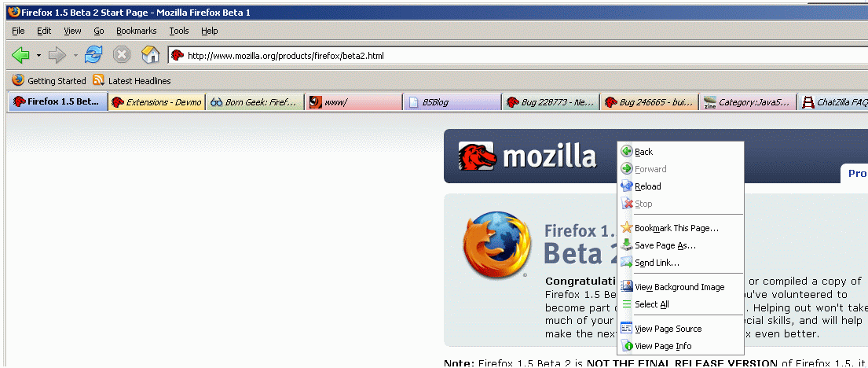
Task: Click the Home toolbar icon
Action: click(x=151, y=55)
